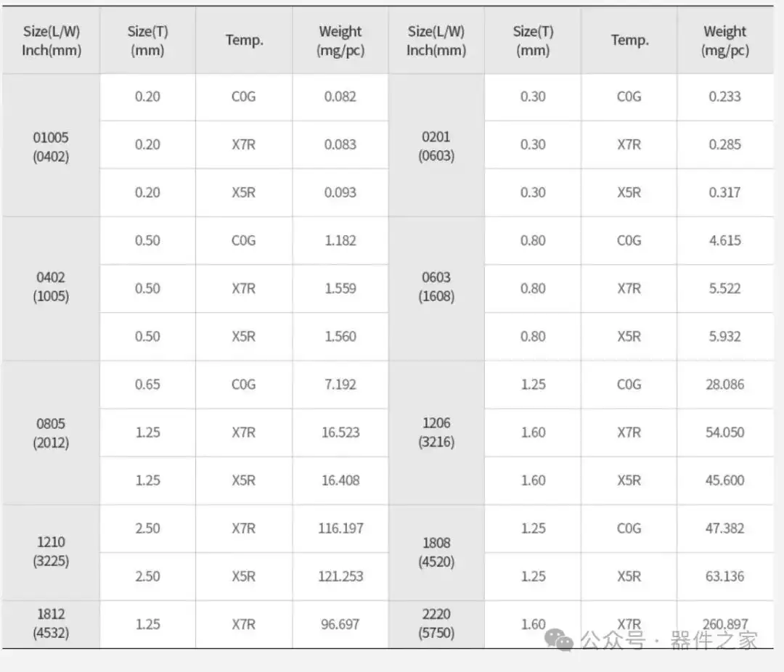
Task: Click the 1210 (3225) size cell
Action: click(51, 552)
